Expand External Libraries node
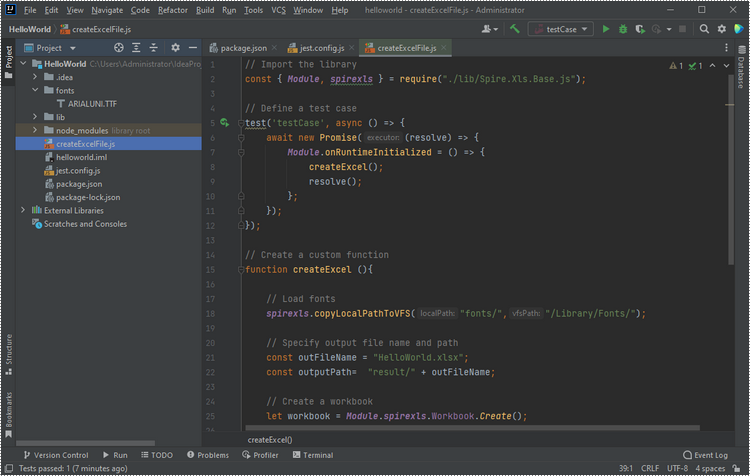This screenshot has width=750, height=476. 23,210
